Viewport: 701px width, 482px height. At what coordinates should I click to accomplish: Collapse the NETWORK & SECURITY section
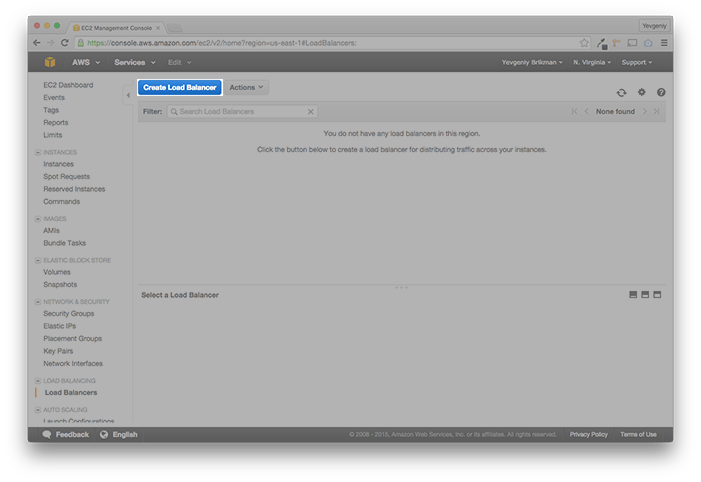38,302
